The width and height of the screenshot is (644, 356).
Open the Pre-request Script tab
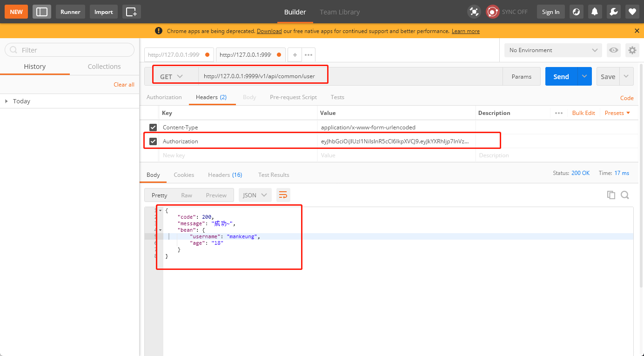click(x=293, y=97)
